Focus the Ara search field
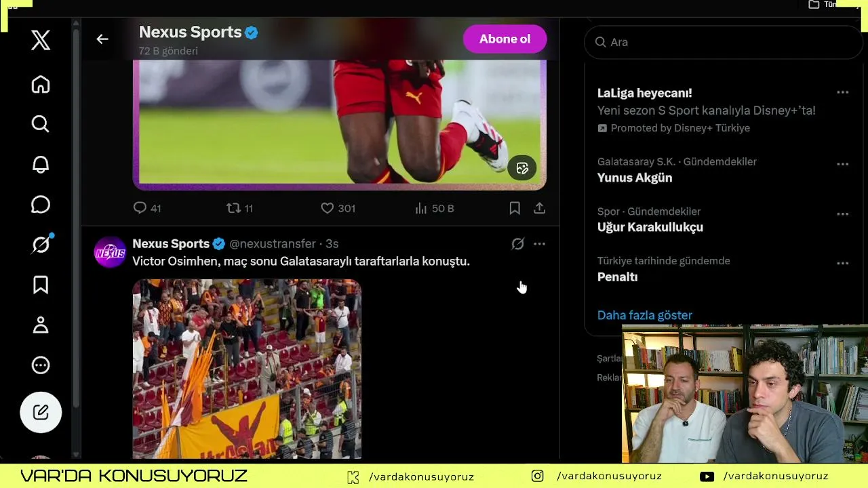The image size is (868, 488). pyautogui.click(x=723, y=42)
